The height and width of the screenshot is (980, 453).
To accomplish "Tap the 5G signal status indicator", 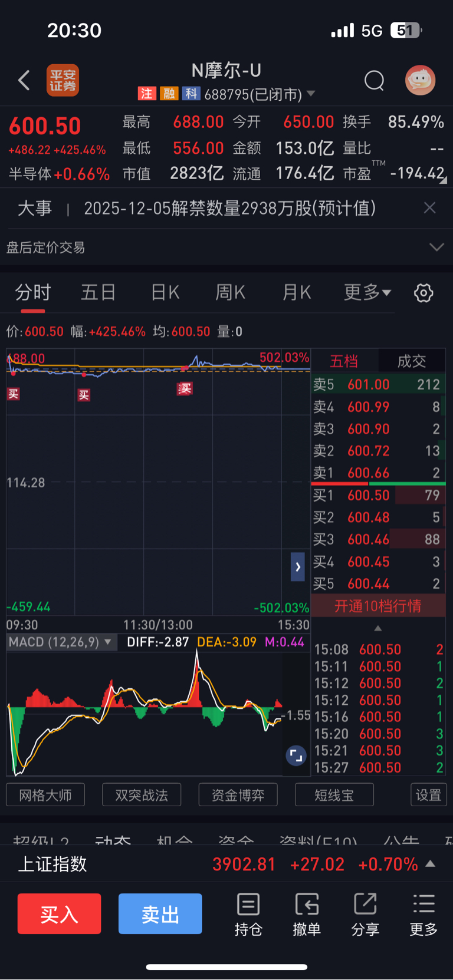I will [372, 31].
